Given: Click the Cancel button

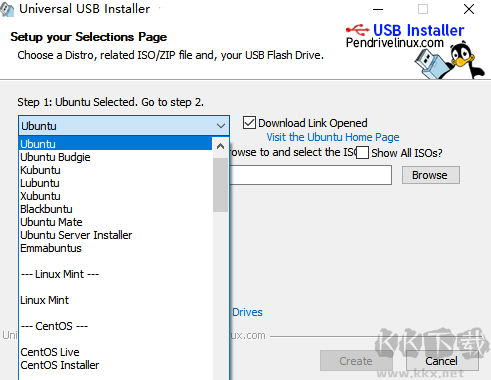Looking at the screenshot, I should (x=442, y=361).
